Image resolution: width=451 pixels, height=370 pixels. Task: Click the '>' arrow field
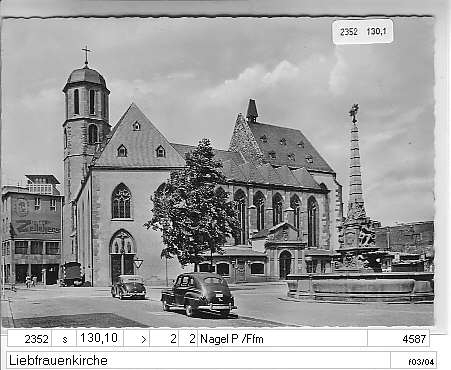137,339
